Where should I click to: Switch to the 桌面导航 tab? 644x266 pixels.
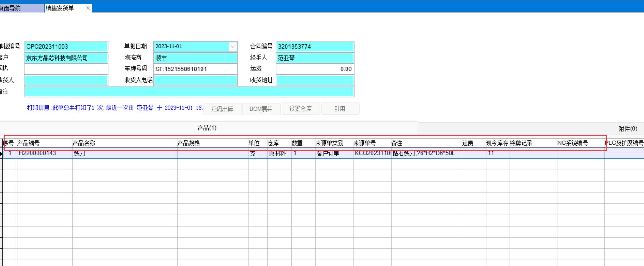[x=19, y=8]
